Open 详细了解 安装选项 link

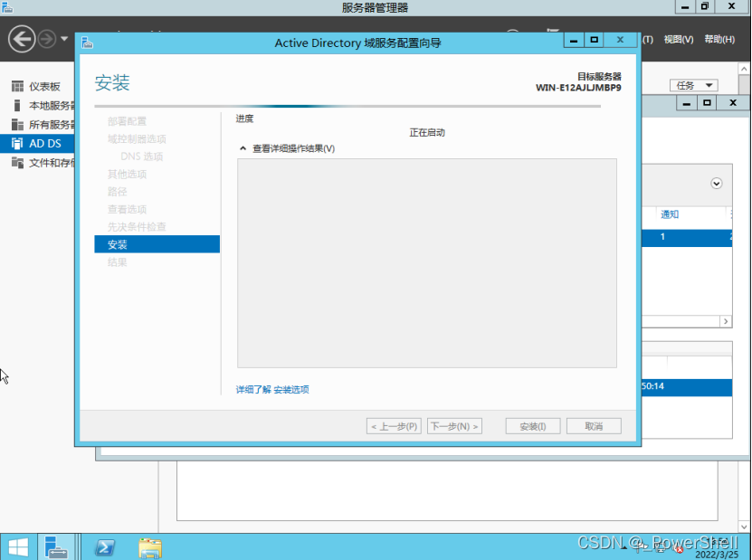(x=272, y=390)
